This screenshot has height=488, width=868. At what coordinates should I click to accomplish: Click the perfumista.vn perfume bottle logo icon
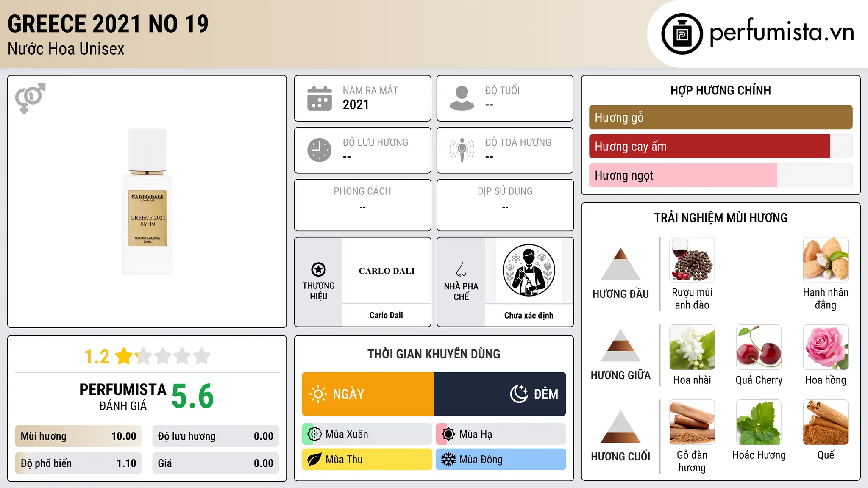point(682,34)
